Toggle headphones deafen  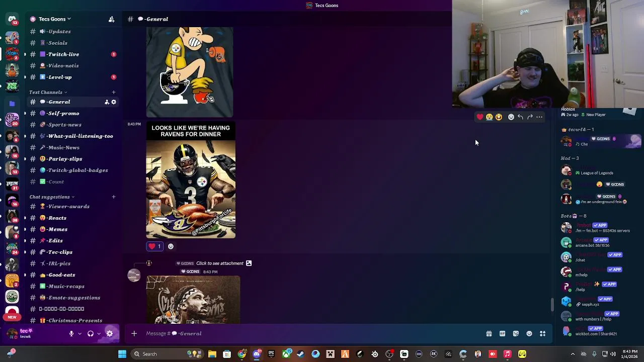(91, 333)
